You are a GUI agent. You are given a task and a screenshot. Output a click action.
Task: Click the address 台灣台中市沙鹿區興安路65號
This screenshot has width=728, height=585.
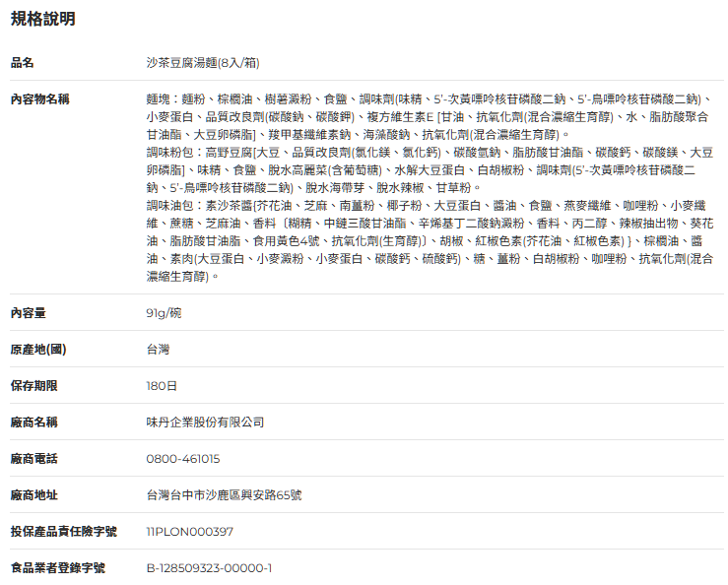[223, 494]
